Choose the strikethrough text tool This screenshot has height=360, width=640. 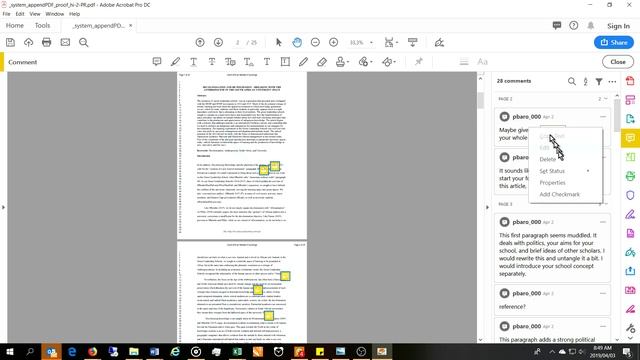[x=212, y=62]
